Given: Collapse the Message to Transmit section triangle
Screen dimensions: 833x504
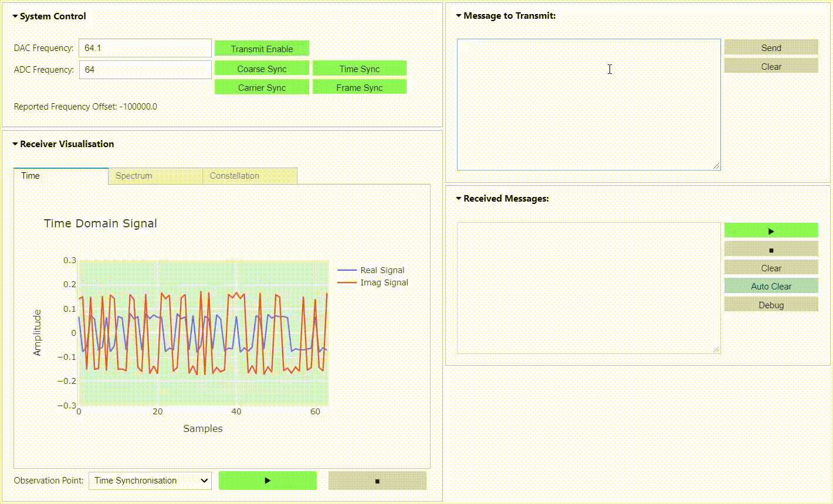Looking at the screenshot, I should pyautogui.click(x=459, y=16).
